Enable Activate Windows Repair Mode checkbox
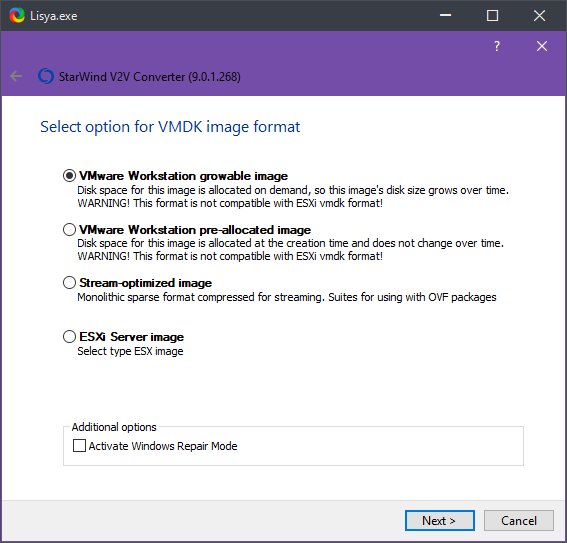 [x=79, y=446]
